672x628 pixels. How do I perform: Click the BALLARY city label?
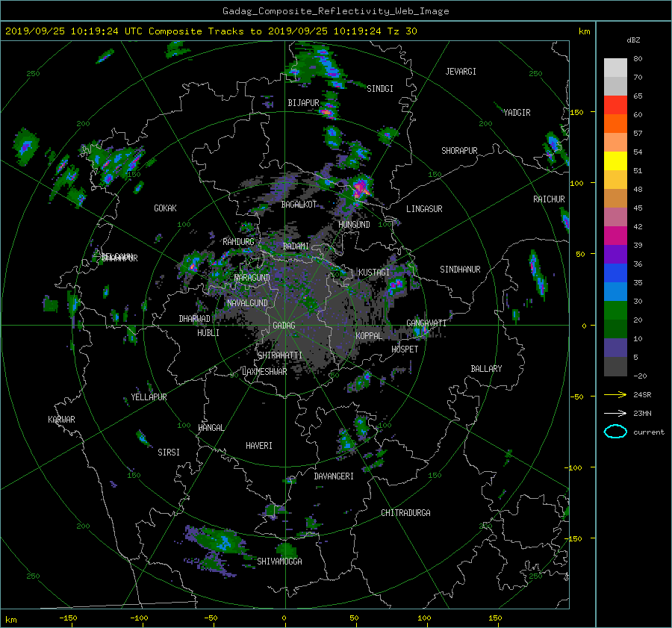tap(486, 369)
